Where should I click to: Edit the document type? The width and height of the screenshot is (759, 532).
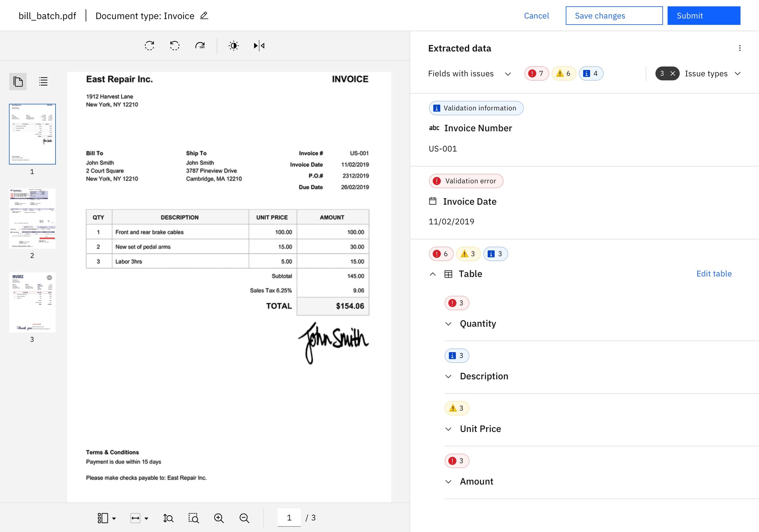[x=204, y=16]
